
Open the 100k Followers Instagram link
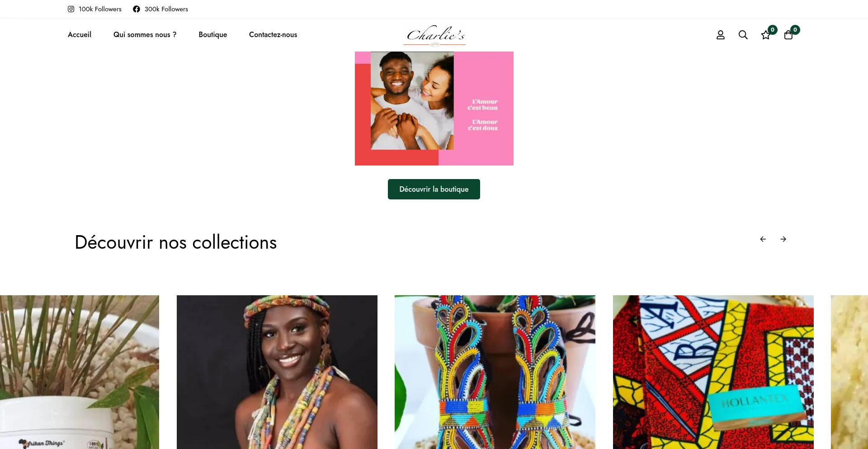(x=100, y=9)
